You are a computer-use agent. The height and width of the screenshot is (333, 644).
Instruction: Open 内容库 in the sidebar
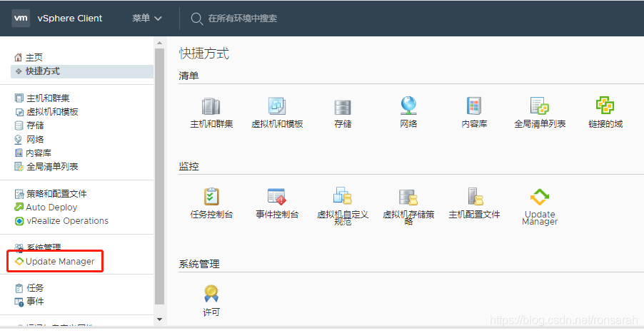pos(33,153)
